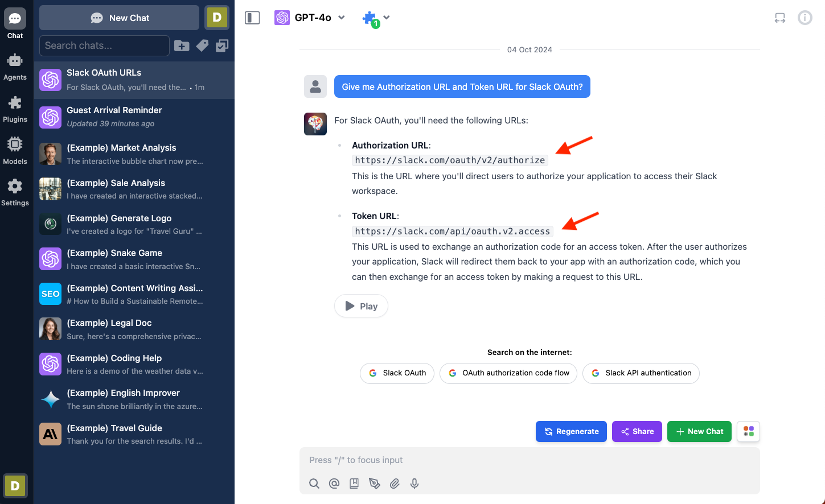825x504 pixels.
Task: Click the tag filter icon
Action: point(202,46)
